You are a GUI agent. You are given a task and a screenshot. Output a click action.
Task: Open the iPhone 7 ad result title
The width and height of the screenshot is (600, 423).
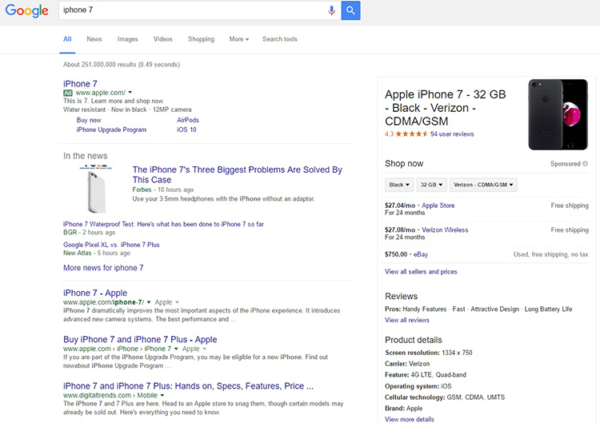tap(80, 84)
